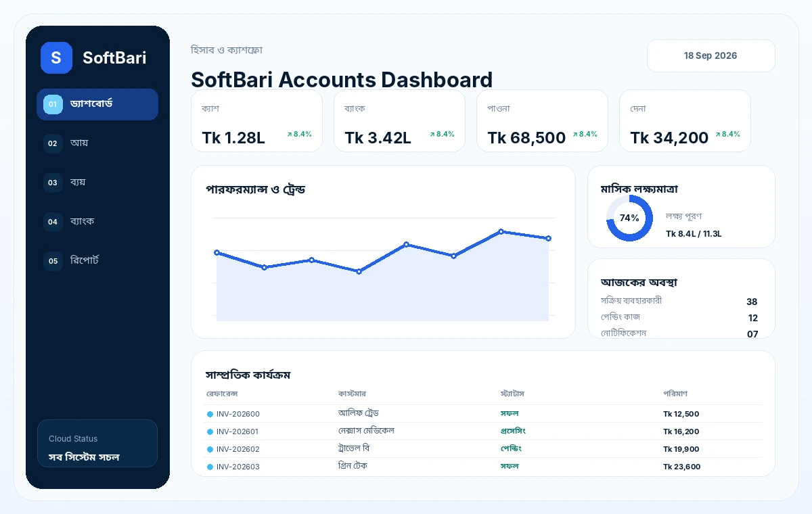Image resolution: width=812 pixels, height=514 pixels.
Task: Open the ব্যাংক sidebar item
Action: pyautogui.click(x=97, y=222)
